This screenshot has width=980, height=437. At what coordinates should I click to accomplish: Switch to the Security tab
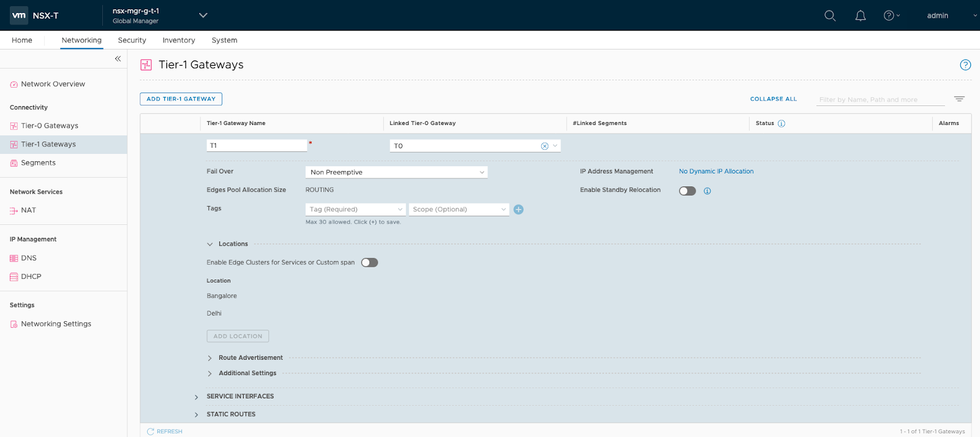pyautogui.click(x=132, y=40)
